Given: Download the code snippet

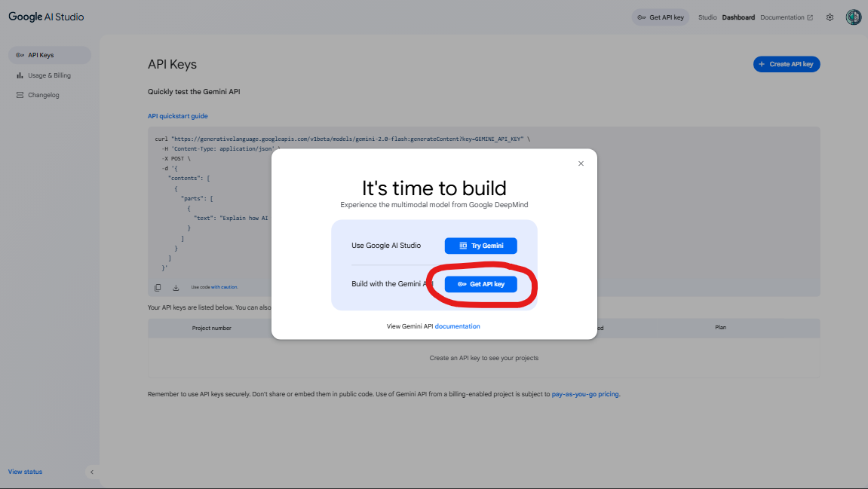Looking at the screenshot, I should (176, 288).
